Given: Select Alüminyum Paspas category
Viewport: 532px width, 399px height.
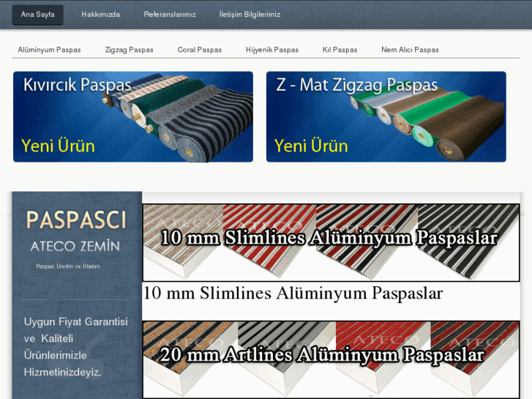Looking at the screenshot, I should [x=49, y=50].
